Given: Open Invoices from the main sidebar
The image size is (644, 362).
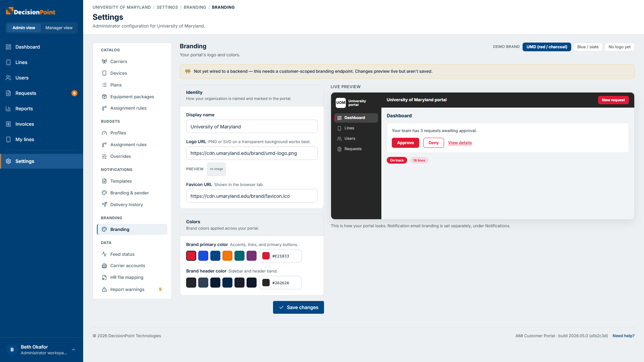Looking at the screenshot, I should [x=42, y=124].
